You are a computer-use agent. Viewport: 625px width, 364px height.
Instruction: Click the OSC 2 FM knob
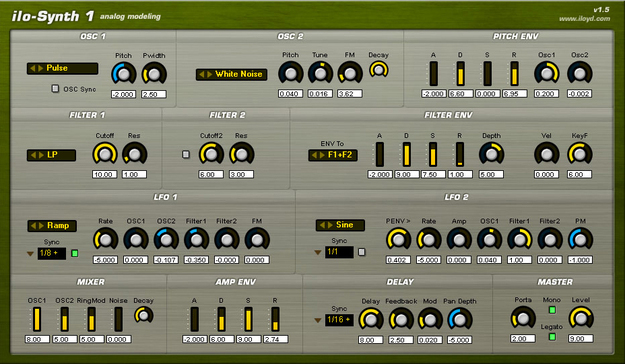click(x=350, y=73)
